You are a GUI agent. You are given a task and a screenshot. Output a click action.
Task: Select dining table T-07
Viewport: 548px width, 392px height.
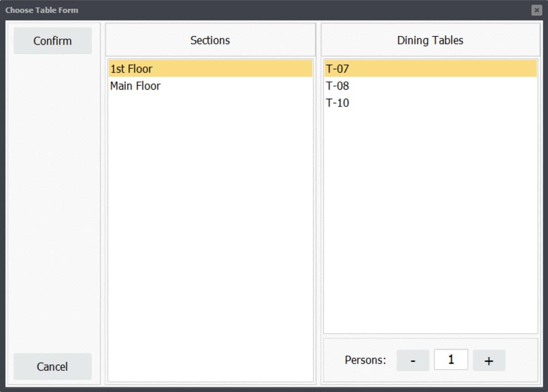(x=431, y=69)
